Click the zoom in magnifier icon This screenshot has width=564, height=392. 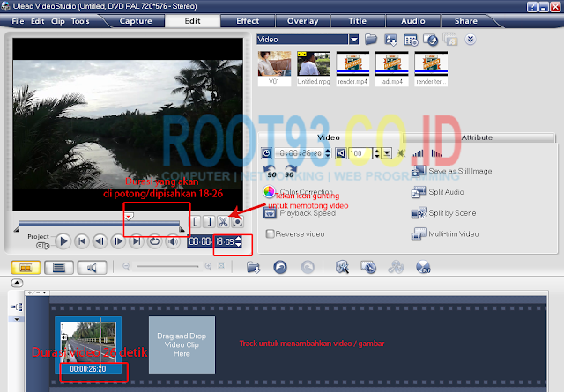(208, 267)
